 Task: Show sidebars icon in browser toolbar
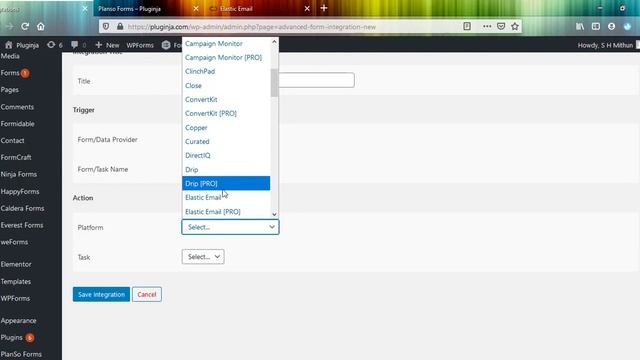pos(596,27)
